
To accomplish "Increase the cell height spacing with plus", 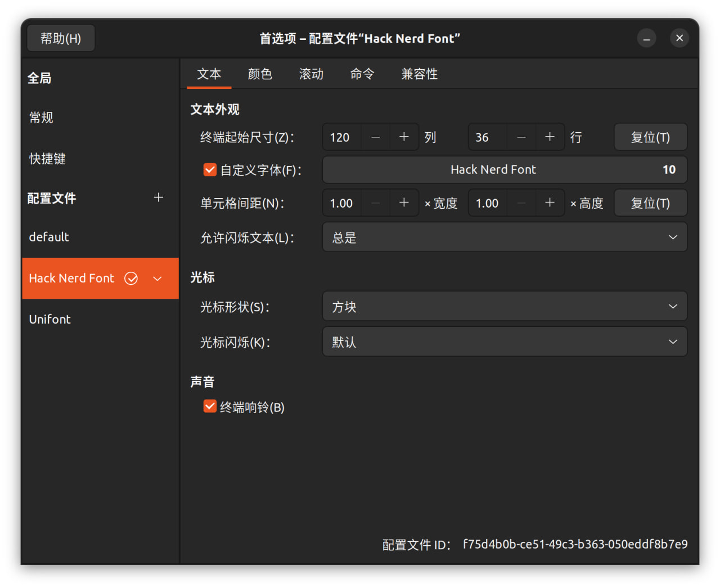I will 550,203.
